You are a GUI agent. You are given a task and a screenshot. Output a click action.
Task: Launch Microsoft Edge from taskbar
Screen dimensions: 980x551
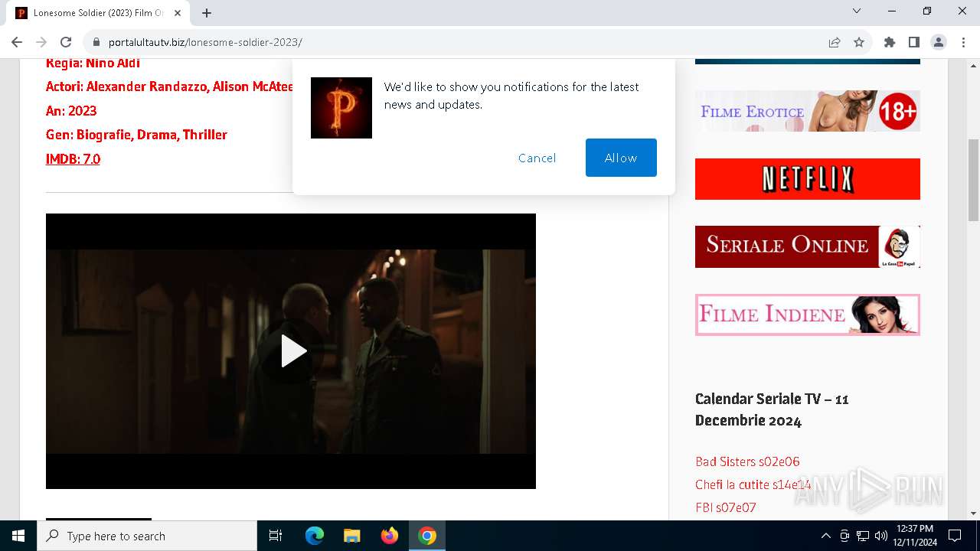click(x=315, y=536)
